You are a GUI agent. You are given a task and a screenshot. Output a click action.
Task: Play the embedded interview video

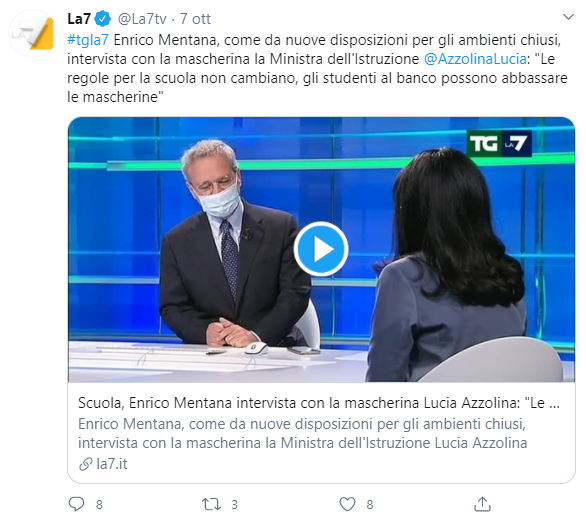321,249
